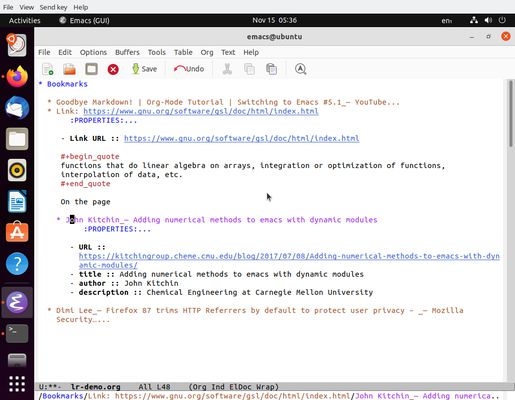This screenshot has width=515, height=400.
Task: Open Thunderbird mail from the dock
Action: pyautogui.click(x=17, y=108)
